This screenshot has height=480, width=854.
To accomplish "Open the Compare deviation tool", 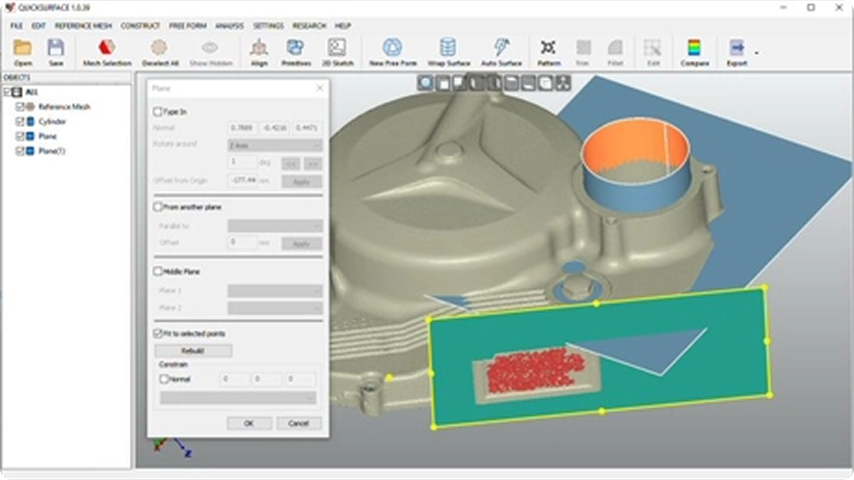I will coord(694,51).
